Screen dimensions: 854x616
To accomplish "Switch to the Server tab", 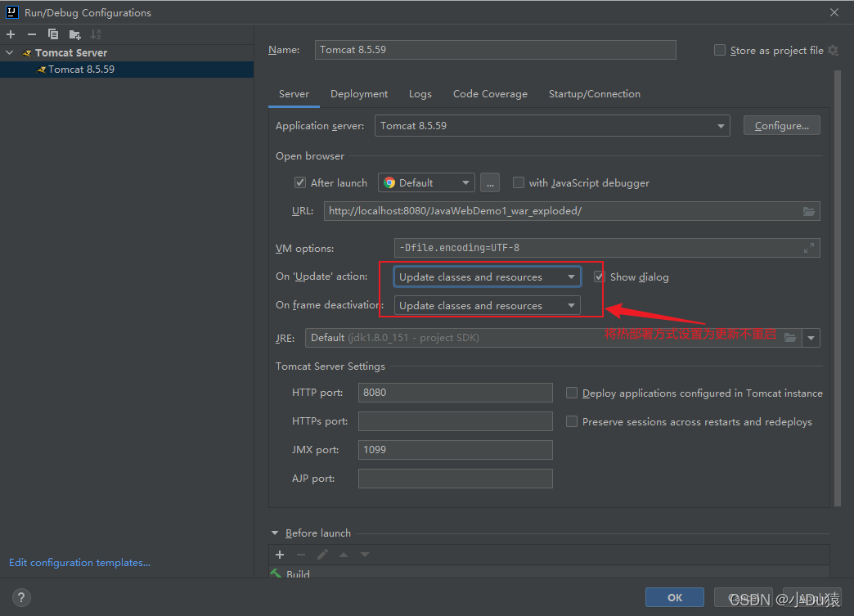I will [x=294, y=94].
